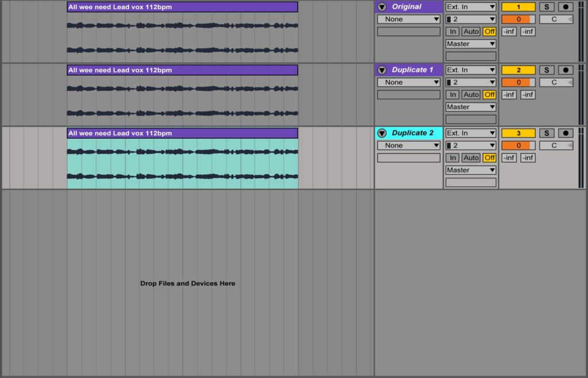The height and width of the screenshot is (378, 588).
Task: Click the second -inf peak level on Duplicate 2
Action: pyautogui.click(x=528, y=158)
